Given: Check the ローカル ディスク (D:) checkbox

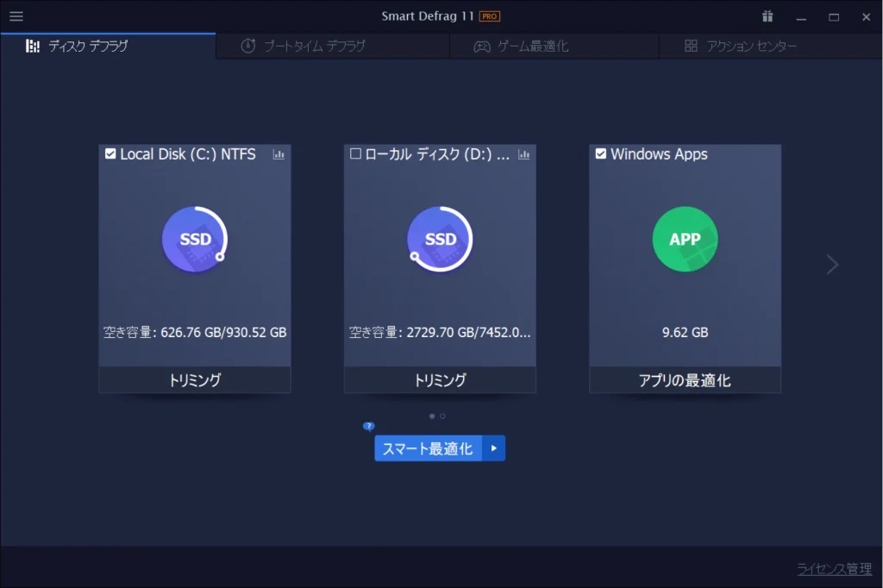Looking at the screenshot, I should point(355,153).
